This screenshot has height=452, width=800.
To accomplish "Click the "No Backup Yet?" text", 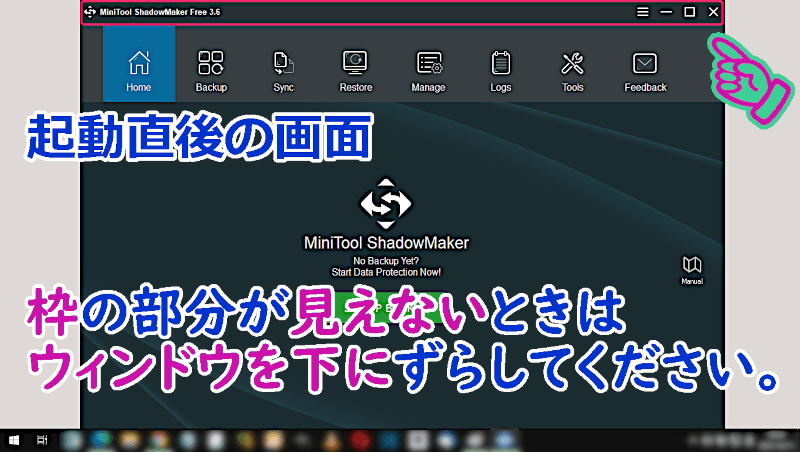I will 386,261.
